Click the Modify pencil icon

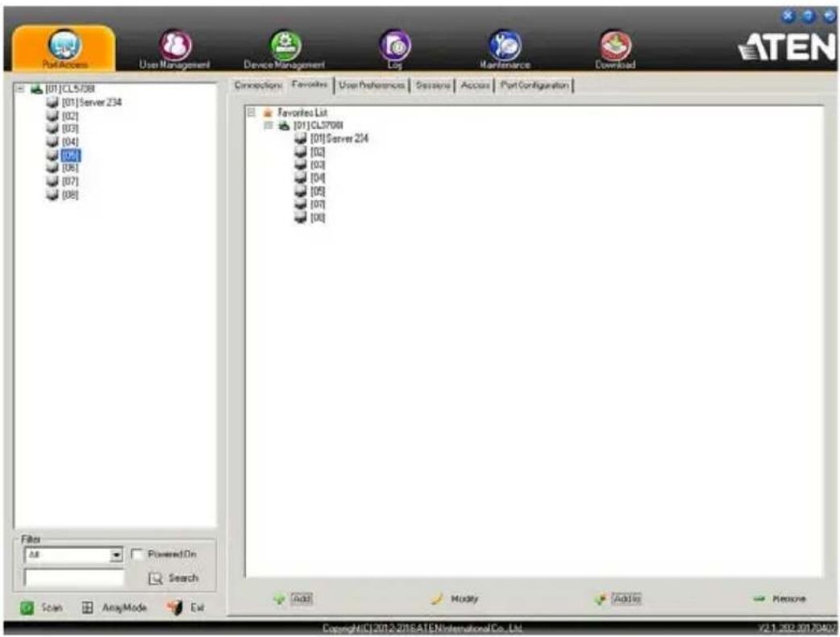click(437, 599)
